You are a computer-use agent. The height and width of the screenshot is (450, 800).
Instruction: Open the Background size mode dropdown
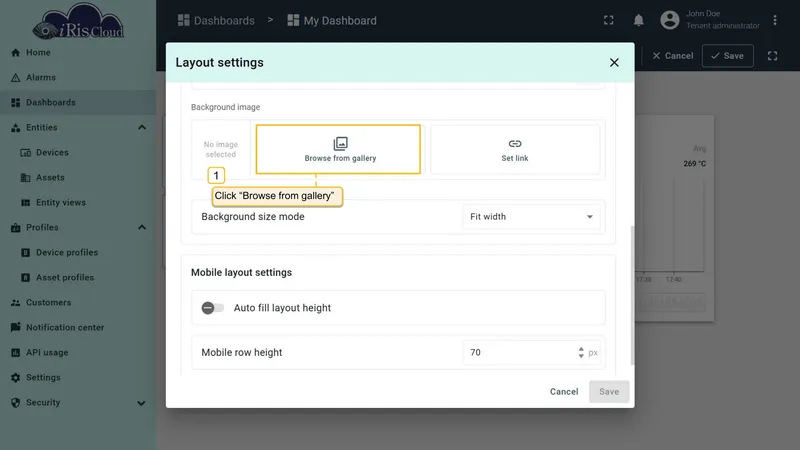click(531, 217)
